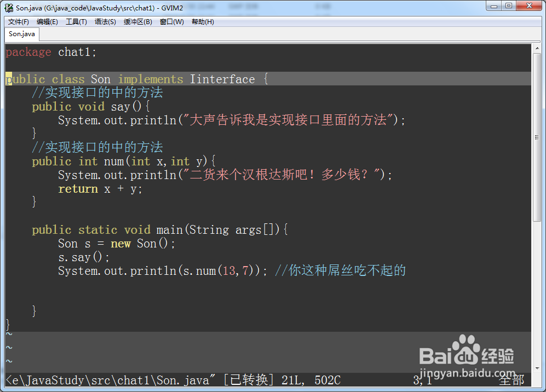Select the Son.java tab
546x392 pixels.
[21, 34]
